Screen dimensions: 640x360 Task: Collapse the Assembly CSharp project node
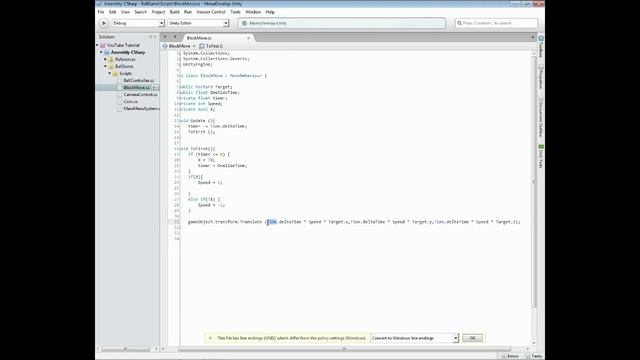(x=101, y=52)
